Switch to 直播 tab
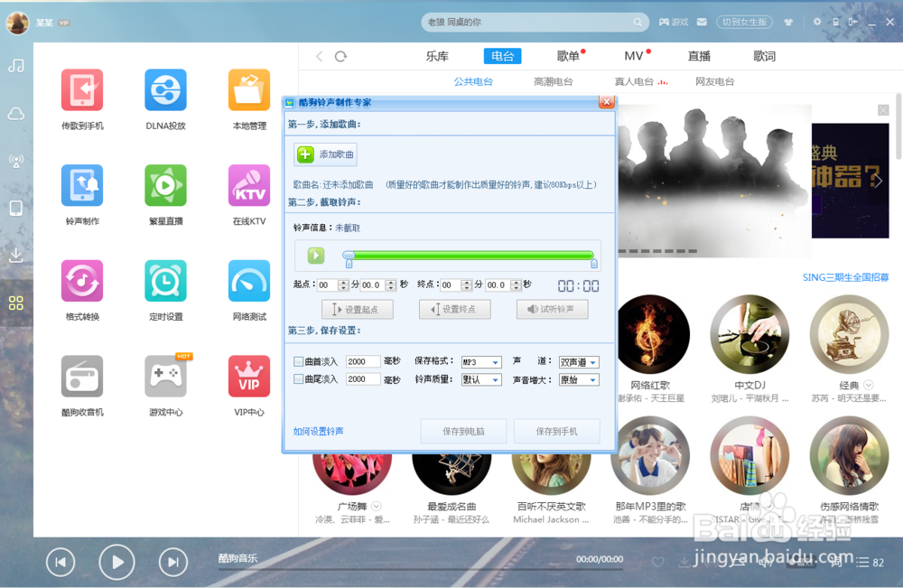903x588 pixels. point(699,56)
